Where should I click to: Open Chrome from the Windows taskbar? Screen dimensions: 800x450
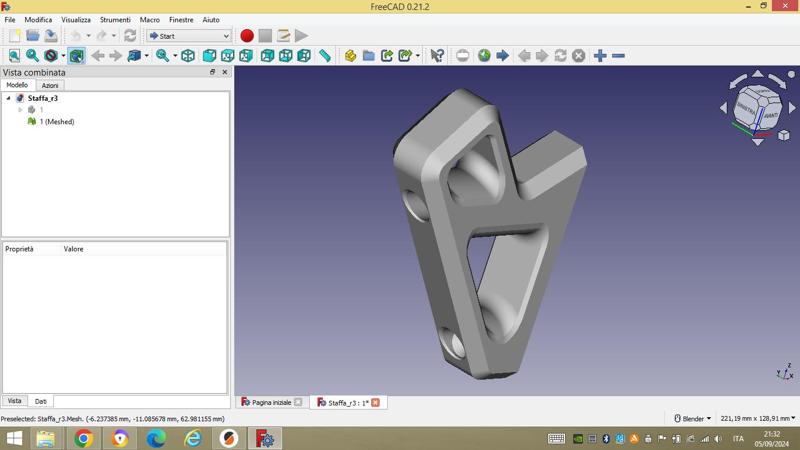(x=84, y=438)
